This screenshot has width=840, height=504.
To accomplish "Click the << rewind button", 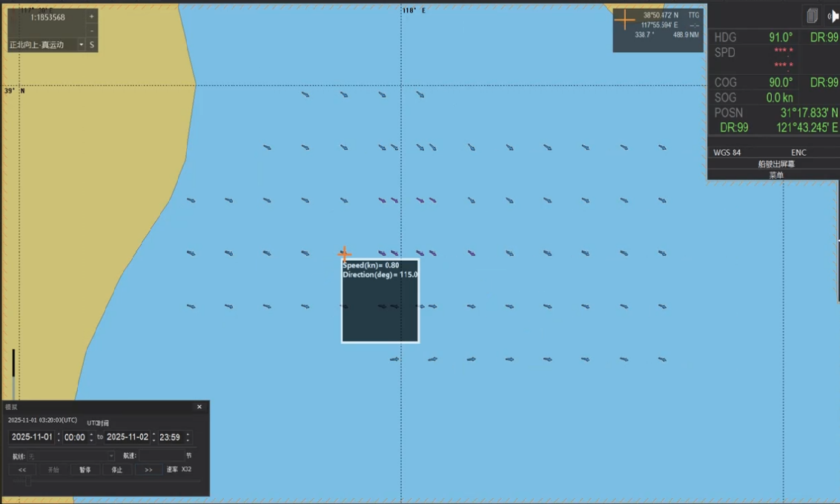I will 22,470.
